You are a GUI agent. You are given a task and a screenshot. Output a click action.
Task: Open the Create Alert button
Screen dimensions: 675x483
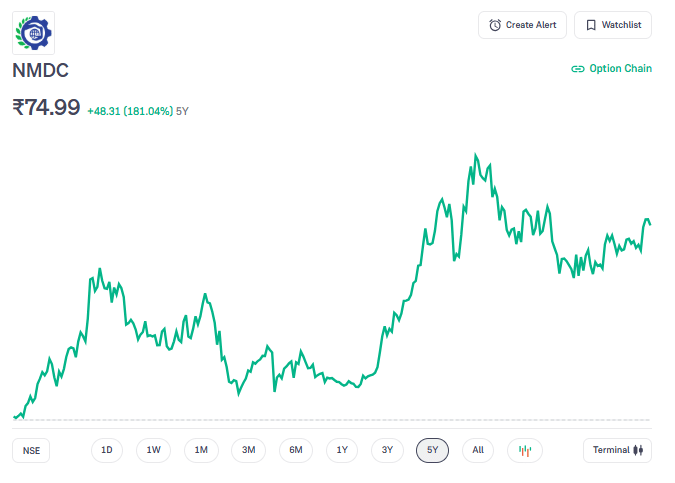coord(522,25)
